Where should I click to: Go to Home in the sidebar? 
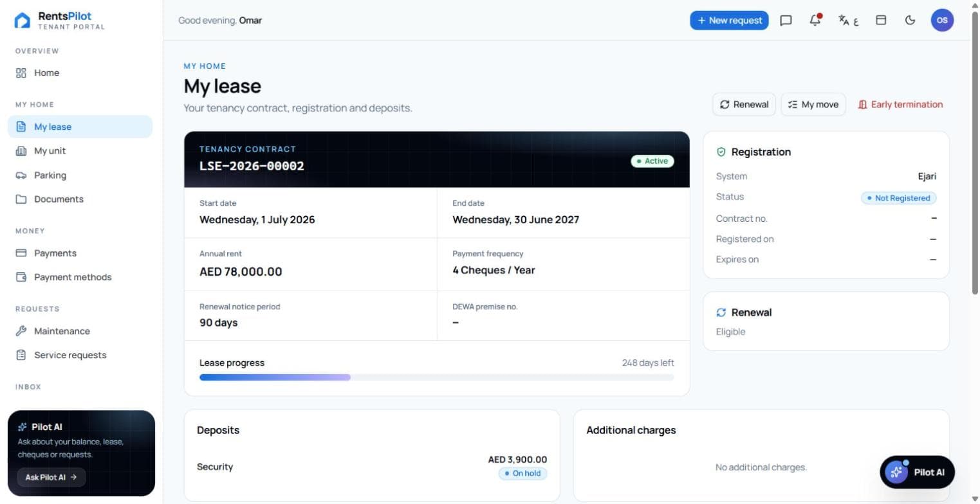pyautogui.click(x=80, y=73)
